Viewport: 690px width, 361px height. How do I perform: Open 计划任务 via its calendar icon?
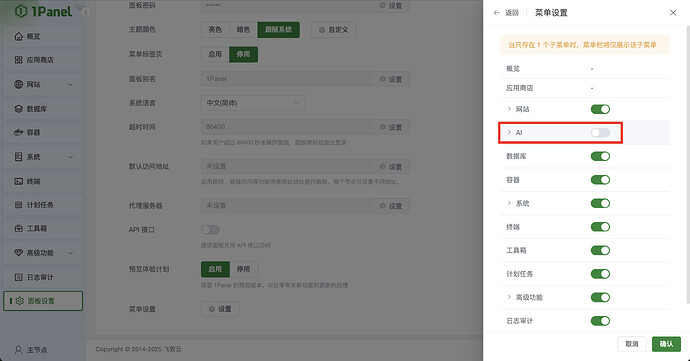[18, 205]
